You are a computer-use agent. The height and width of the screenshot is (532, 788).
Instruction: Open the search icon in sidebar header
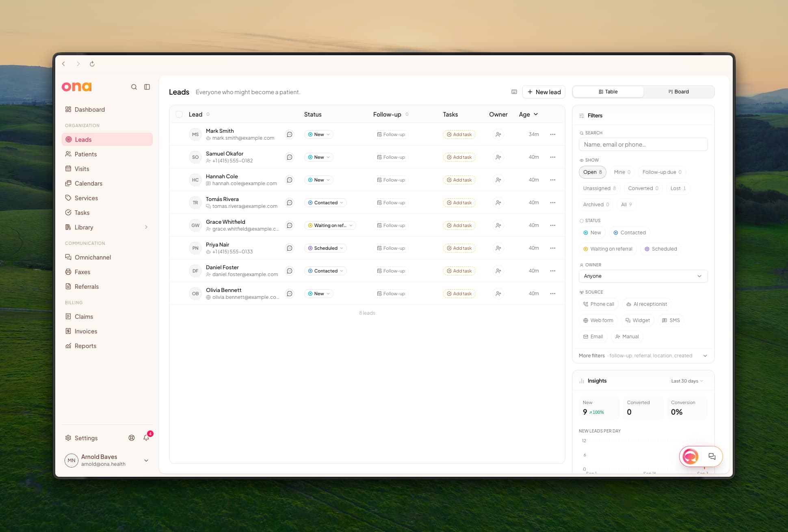(134, 87)
